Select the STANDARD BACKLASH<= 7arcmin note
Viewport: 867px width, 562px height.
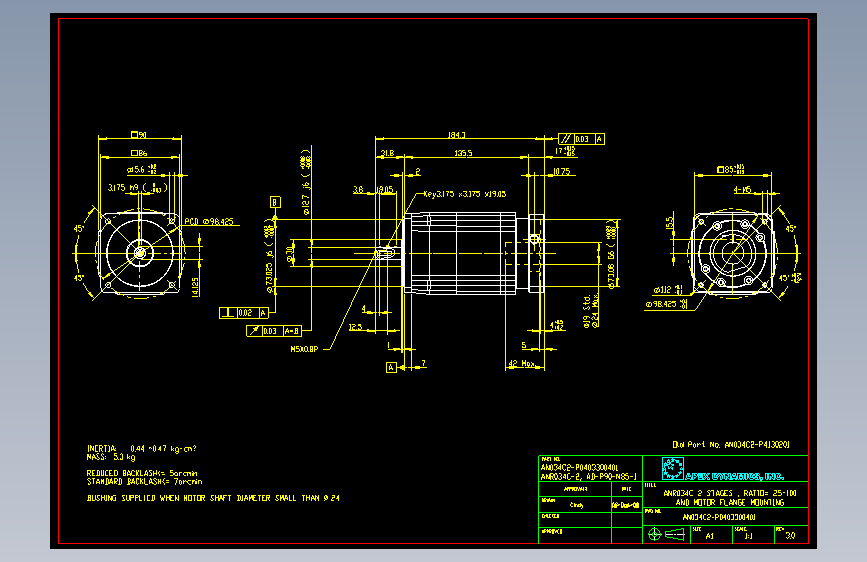pos(144,482)
